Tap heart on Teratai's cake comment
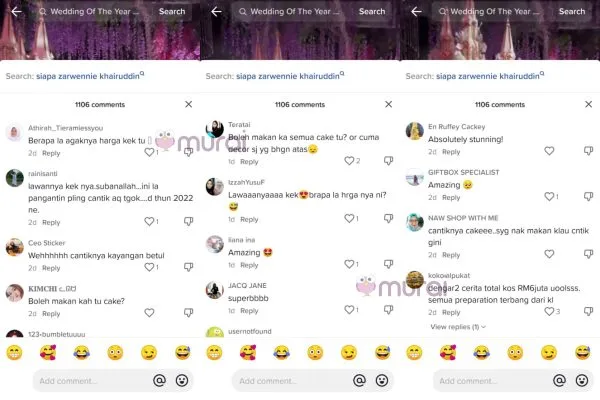600x400 pixels. (x=349, y=161)
